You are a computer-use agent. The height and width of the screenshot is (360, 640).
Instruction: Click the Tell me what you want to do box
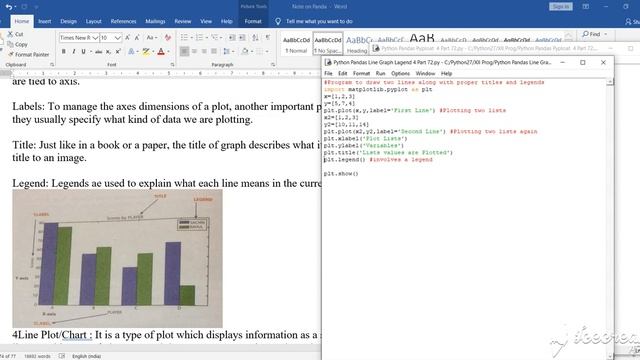314,21
